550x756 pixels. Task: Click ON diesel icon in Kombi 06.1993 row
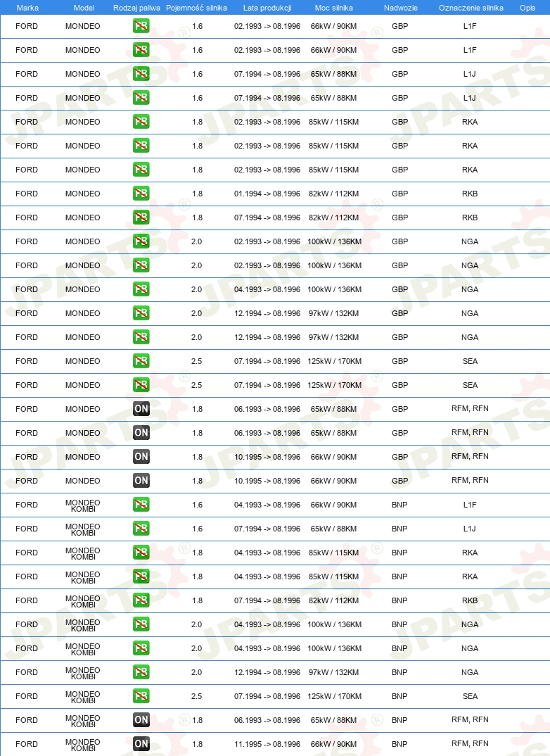pyautogui.click(x=141, y=720)
